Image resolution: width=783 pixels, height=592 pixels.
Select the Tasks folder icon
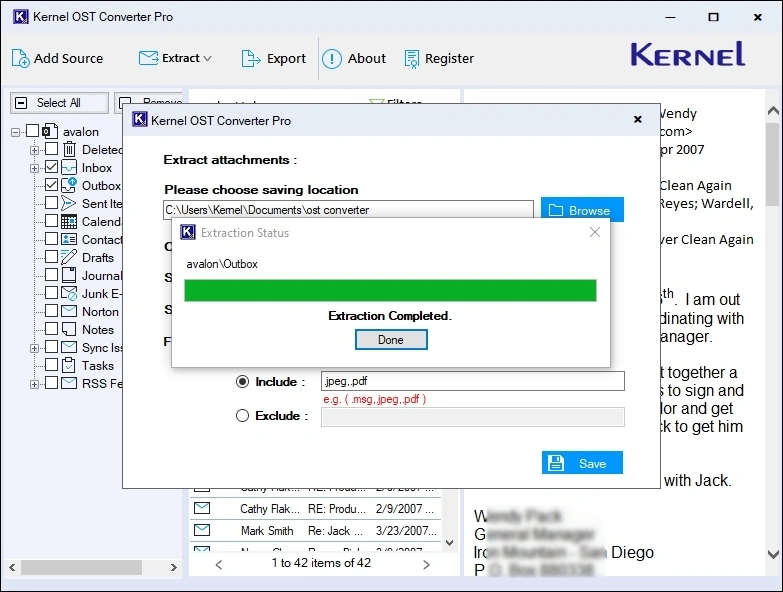tap(69, 366)
